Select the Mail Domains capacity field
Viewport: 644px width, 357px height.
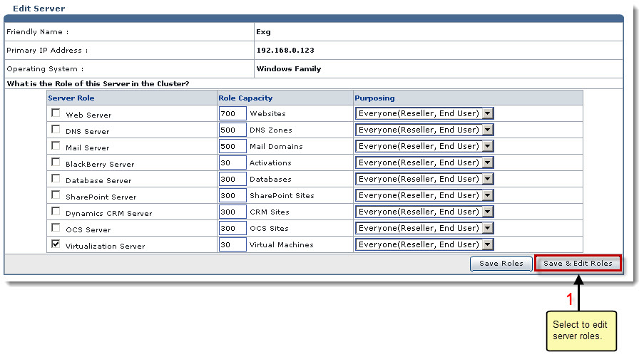pos(232,147)
